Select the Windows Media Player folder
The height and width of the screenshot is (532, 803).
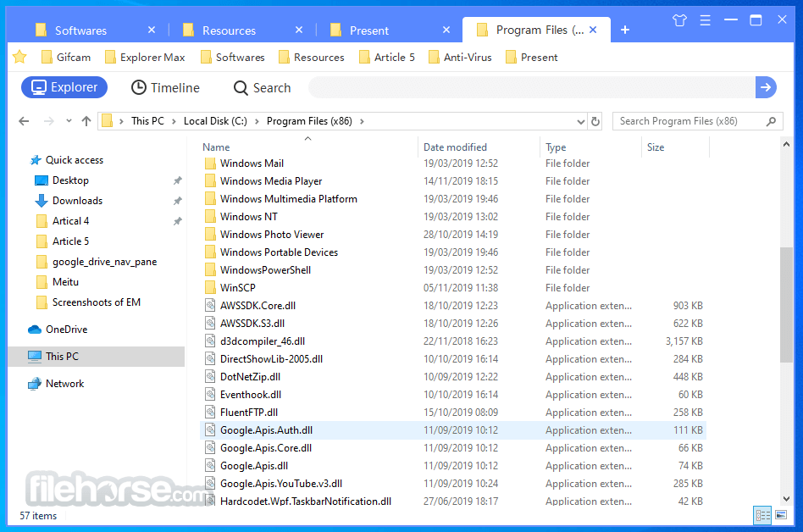[x=271, y=181]
